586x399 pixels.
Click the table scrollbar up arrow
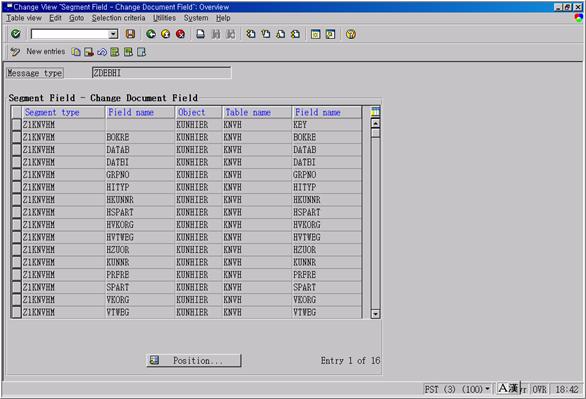(376, 123)
